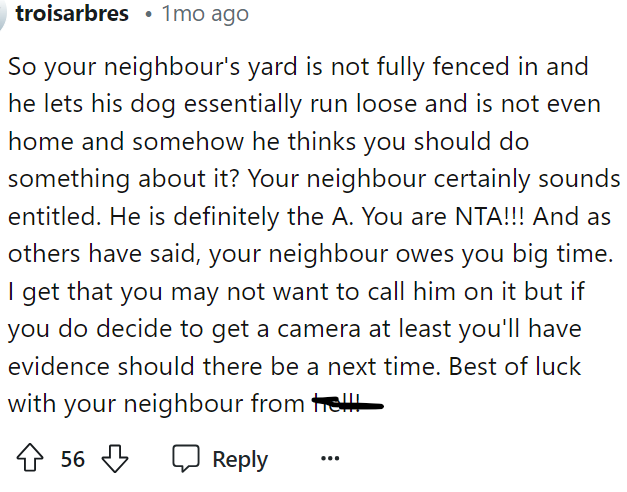Upvote the troisarbres comment
This screenshot has height=492, width=627.
pyautogui.click(x=30, y=459)
